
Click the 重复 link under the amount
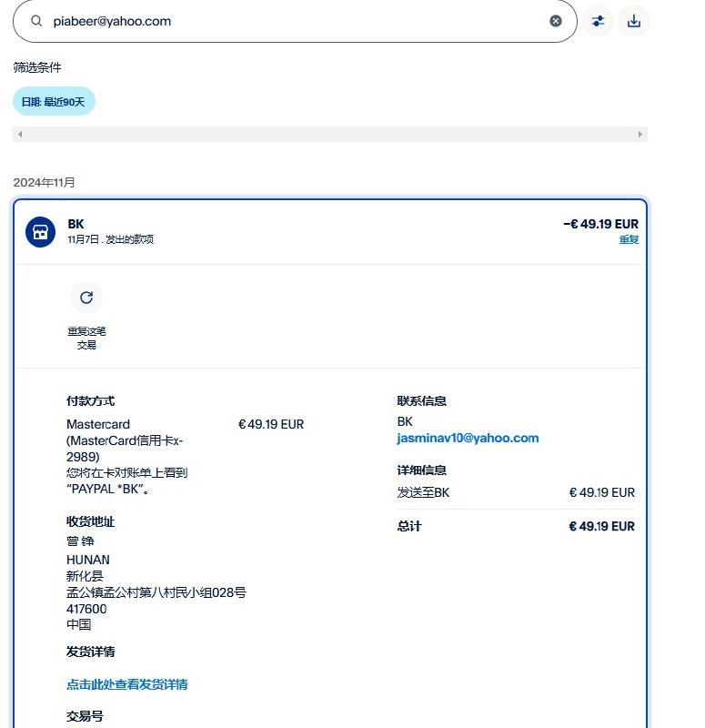pos(629,239)
